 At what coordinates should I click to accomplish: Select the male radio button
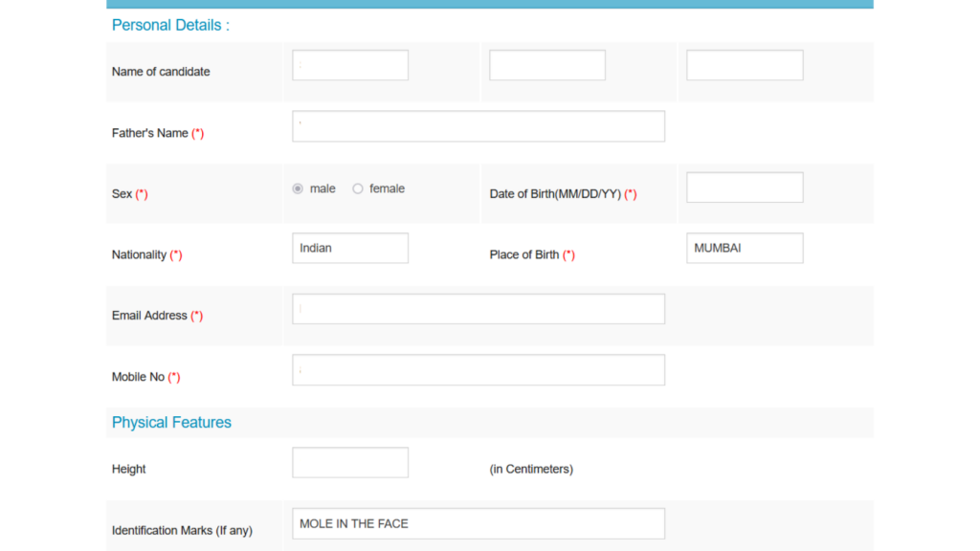298,189
